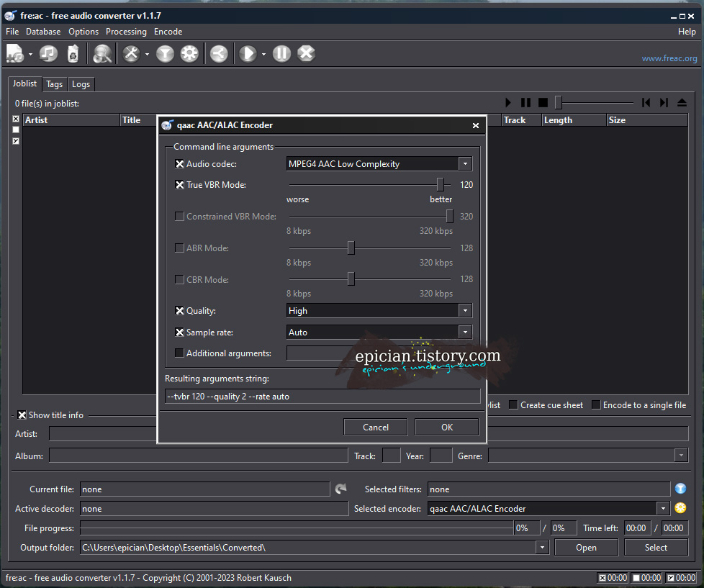Open the Options menu
Viewport: 704px width, 588px height.
pyautogui.click(x=84, y=32)
